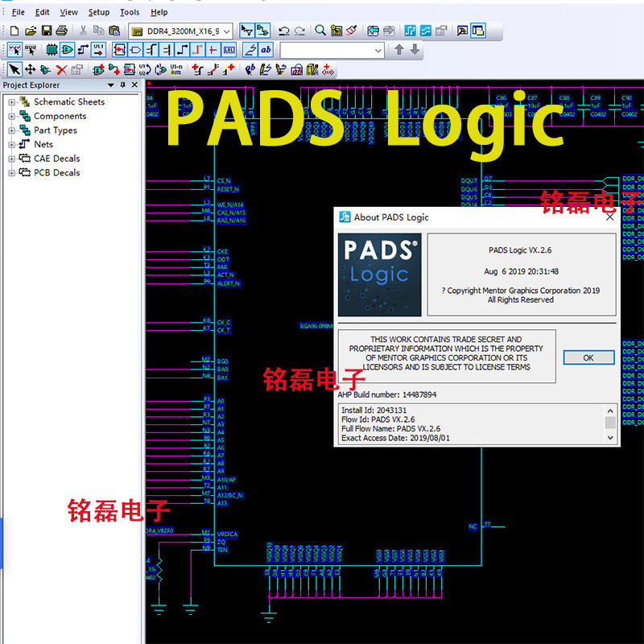Open the Setup menu
644x644 pixels.
coord(99,12)
